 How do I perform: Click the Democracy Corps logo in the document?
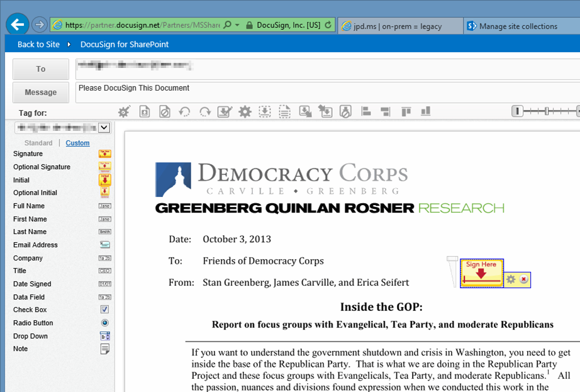[281, 179]
